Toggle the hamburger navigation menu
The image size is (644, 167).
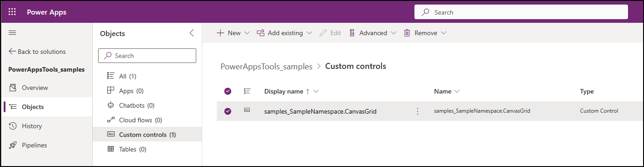coord(12,33)
